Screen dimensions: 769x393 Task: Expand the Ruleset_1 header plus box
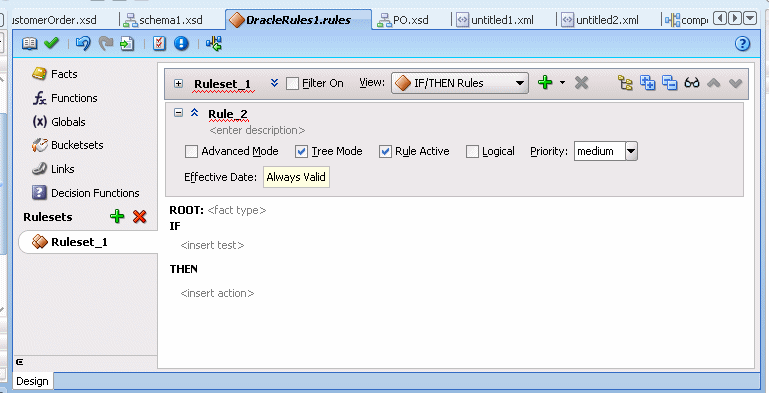tap(179, 83)
